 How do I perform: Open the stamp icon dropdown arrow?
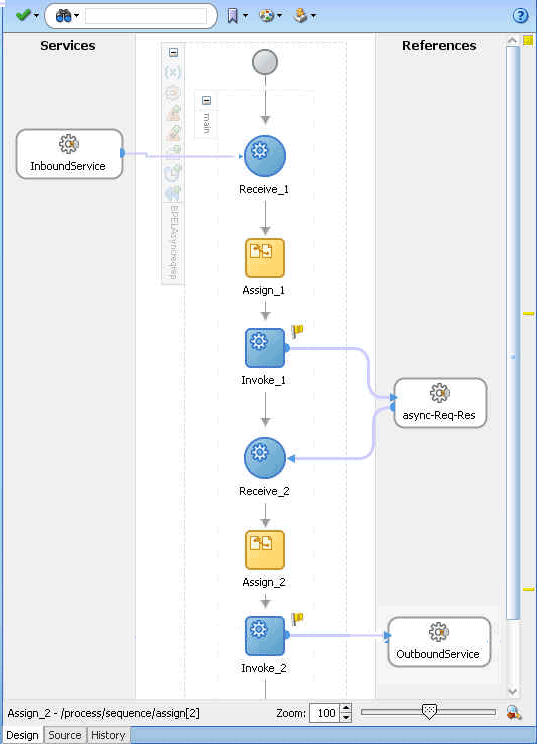(313, 16)
